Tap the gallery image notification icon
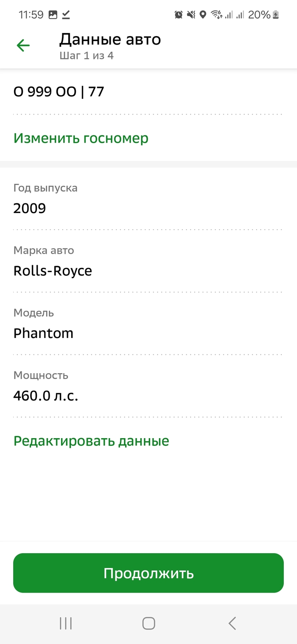The height and width of the screenshot is (644, 297). 53,15
